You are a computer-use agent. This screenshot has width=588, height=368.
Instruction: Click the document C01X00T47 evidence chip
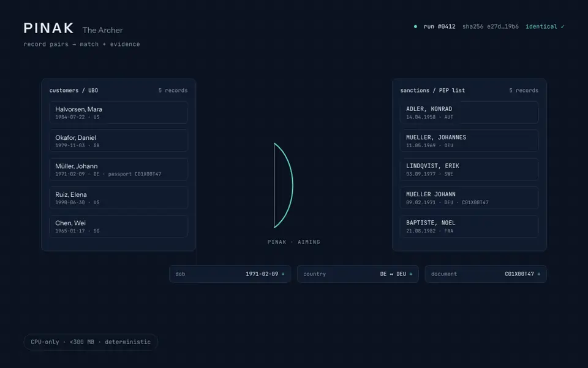(486, 274)
